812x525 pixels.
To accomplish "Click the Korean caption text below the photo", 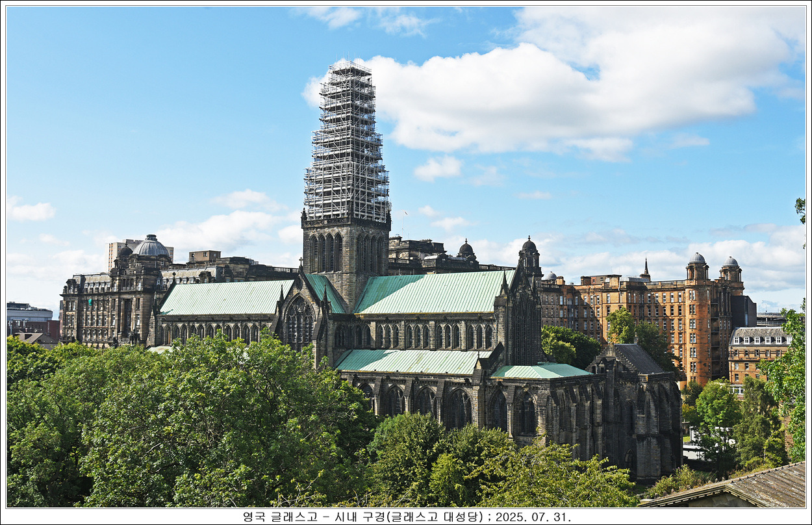I will coord(364,517).
